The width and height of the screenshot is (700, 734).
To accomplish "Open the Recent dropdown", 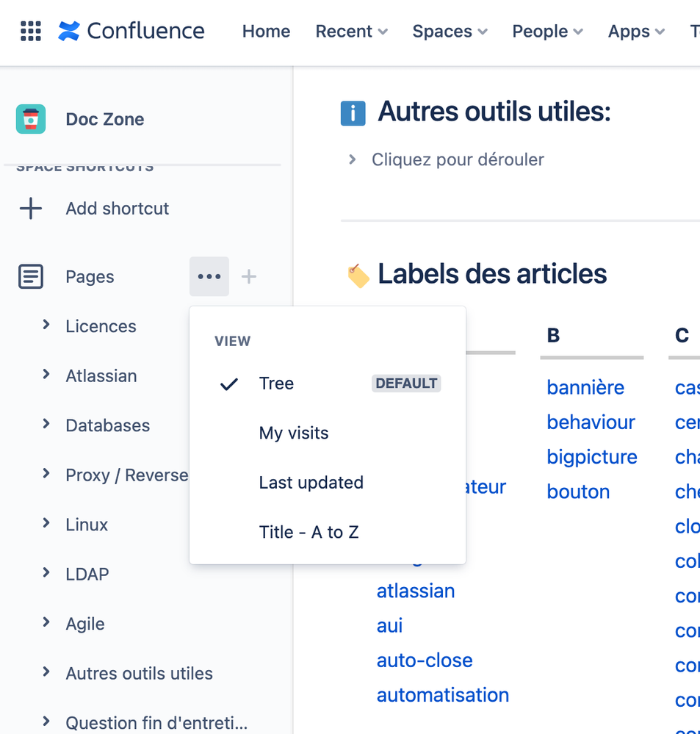I will click(351, 32).
